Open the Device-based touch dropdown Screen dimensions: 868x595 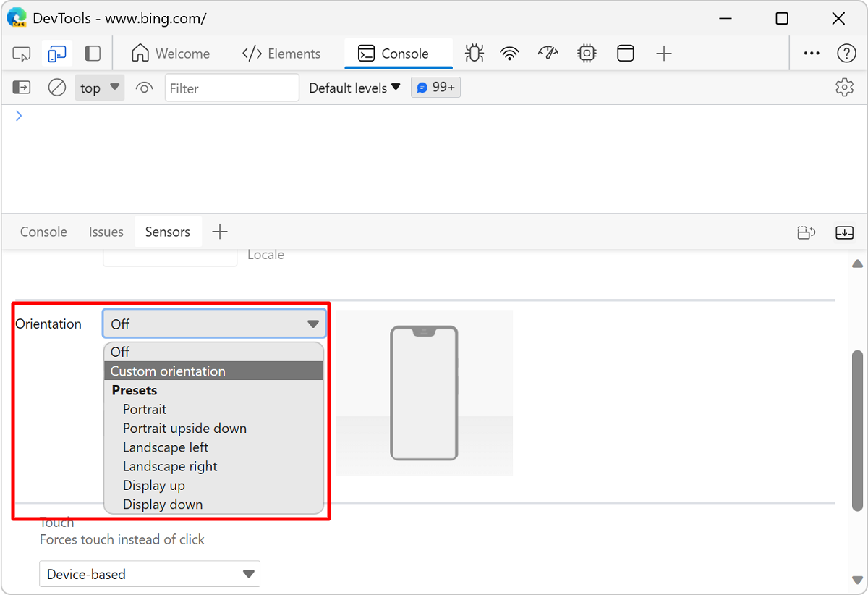coord(150,574)
